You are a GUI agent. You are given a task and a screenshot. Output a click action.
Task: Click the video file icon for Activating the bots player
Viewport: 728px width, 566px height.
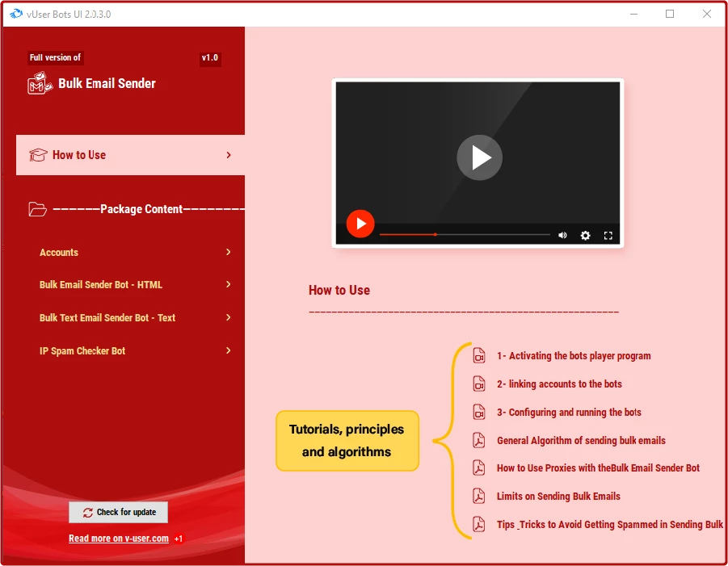(x=479, y=356)
